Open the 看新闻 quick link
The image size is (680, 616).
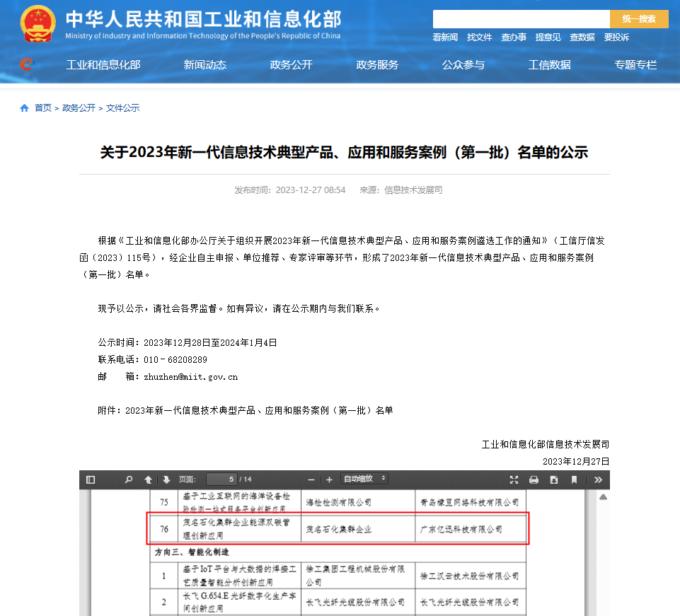pos(445,37)
